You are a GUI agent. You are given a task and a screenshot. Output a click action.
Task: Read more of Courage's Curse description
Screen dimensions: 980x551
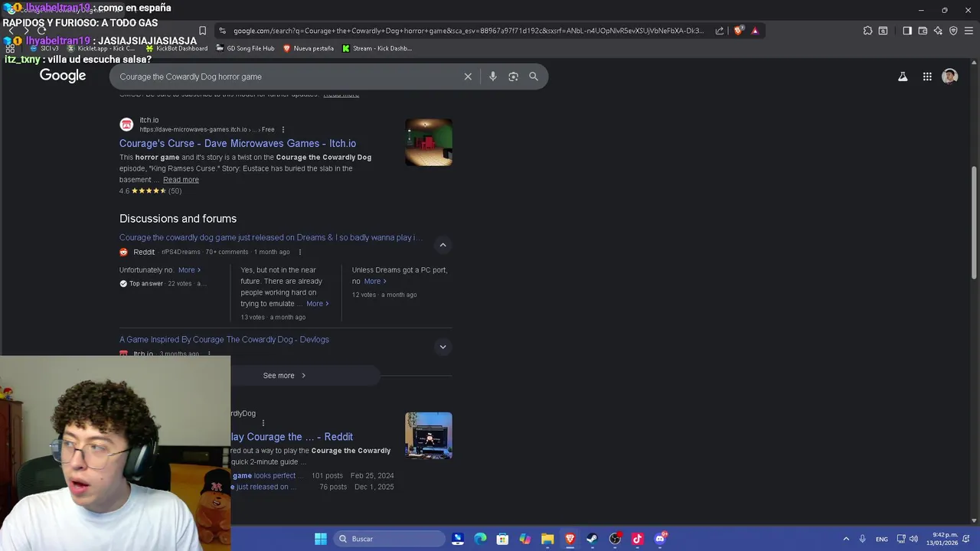point(181,180)
